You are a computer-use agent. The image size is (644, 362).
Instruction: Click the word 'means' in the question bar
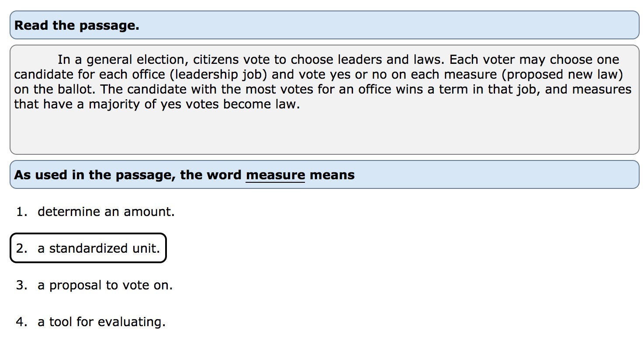click(332, 175)
